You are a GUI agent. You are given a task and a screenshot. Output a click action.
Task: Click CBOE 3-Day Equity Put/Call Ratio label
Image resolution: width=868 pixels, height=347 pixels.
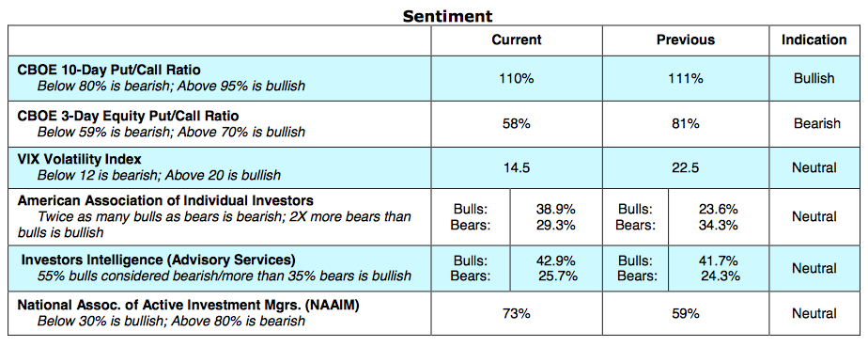click(129, 116)
